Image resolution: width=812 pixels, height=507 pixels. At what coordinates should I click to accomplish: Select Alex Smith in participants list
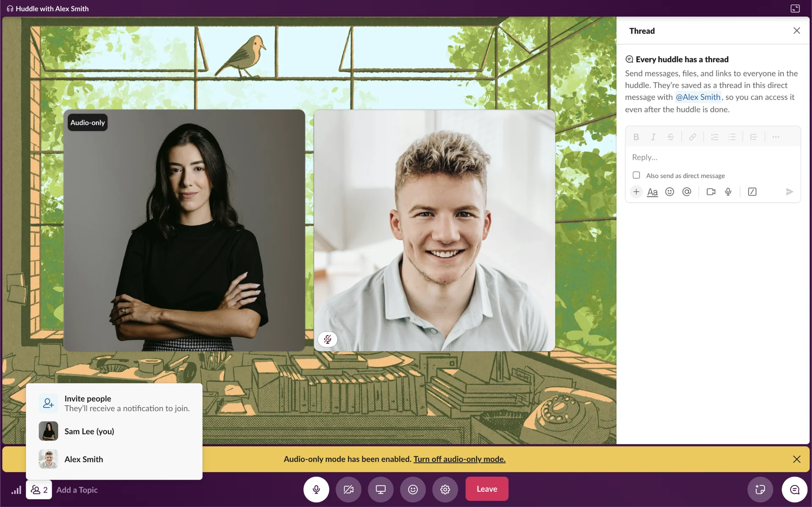click(84, 459)
